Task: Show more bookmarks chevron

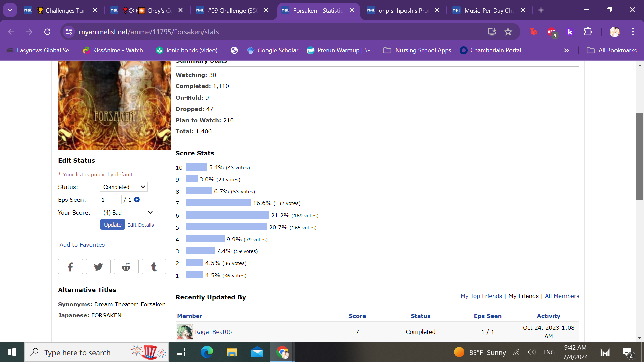Action: coord(567,50)
